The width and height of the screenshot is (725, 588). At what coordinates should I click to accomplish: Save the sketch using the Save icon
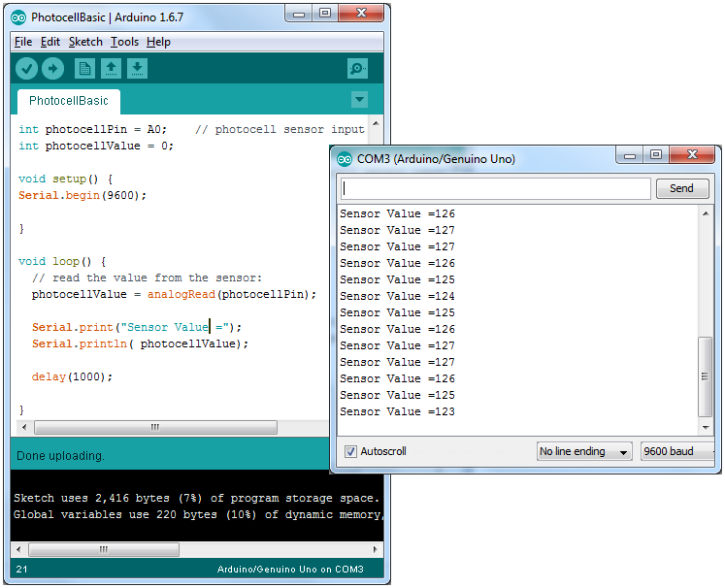pyautogui.click(x=137, y=69)
